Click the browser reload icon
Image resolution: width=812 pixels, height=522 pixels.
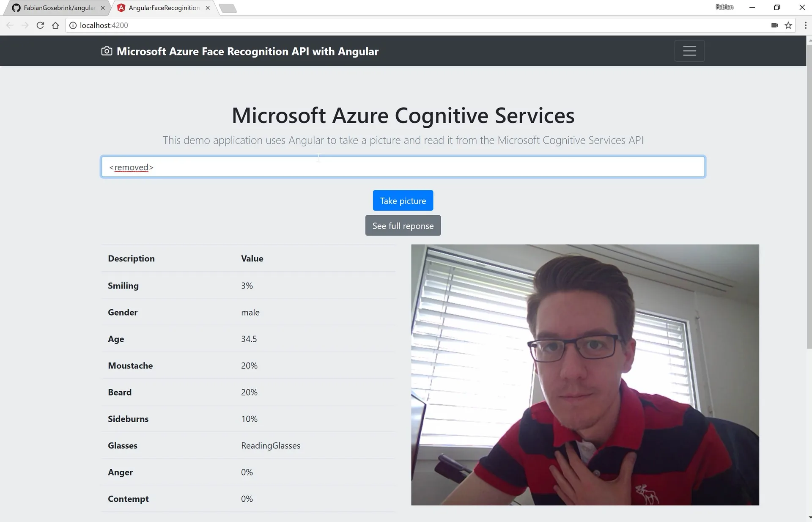click(x=40, y=25)
